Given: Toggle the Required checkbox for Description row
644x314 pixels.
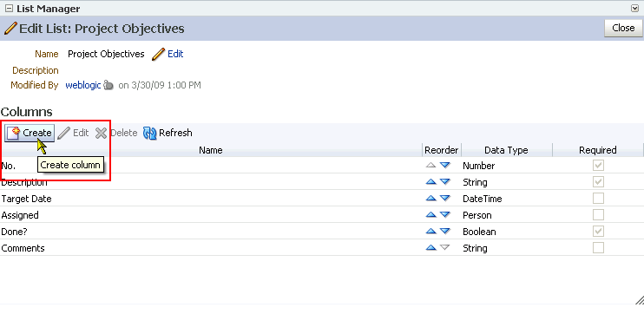Looking at the screenshot, I should [x=598, y=182].
